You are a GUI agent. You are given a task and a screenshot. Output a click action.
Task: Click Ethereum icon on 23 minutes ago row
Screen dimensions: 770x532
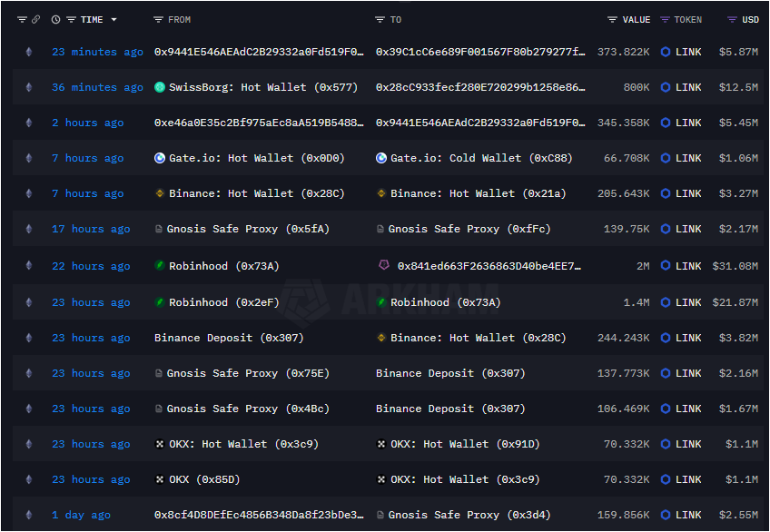click(x=29, y=52)
